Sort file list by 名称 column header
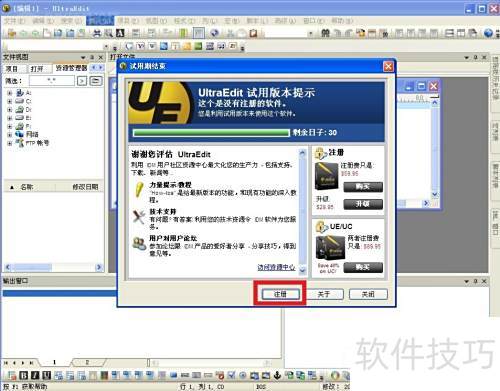Screen dimensions: 500x391 (x=27, y=187)
